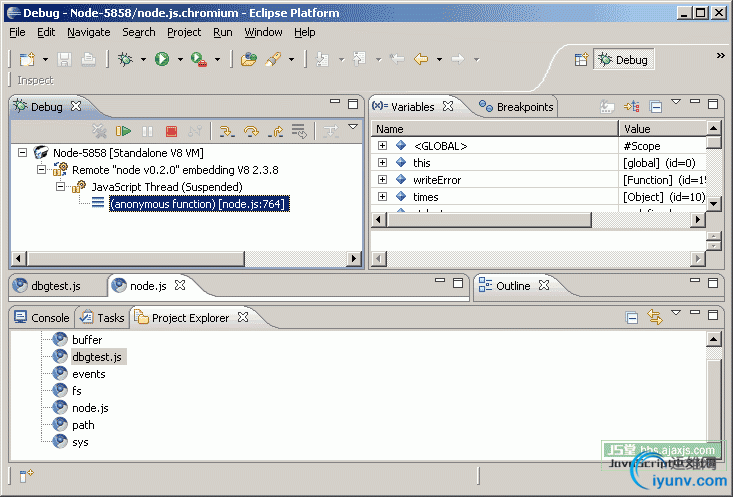Expand the times variable row
The width and height of the screenshot is (733, 497).
coord(382,196)
